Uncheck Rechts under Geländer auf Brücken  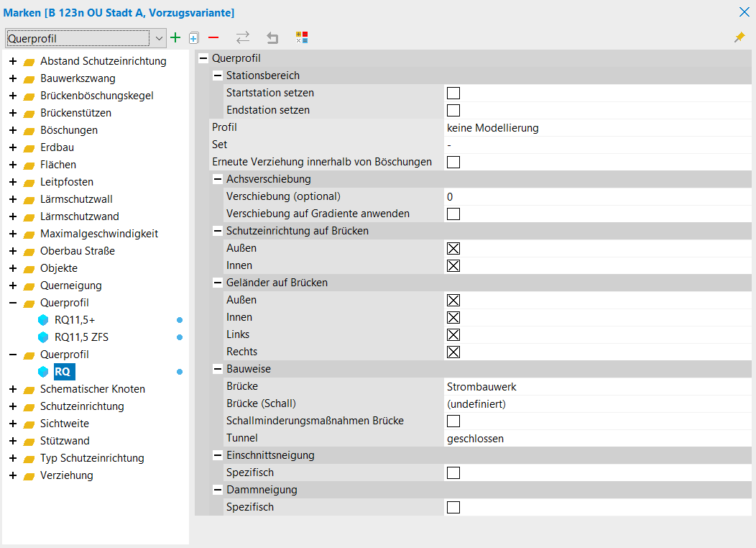tap(453, 352)
